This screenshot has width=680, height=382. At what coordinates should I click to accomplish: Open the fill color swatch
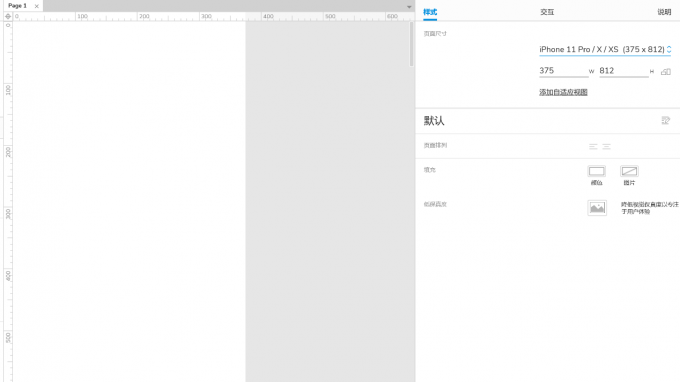596,171
